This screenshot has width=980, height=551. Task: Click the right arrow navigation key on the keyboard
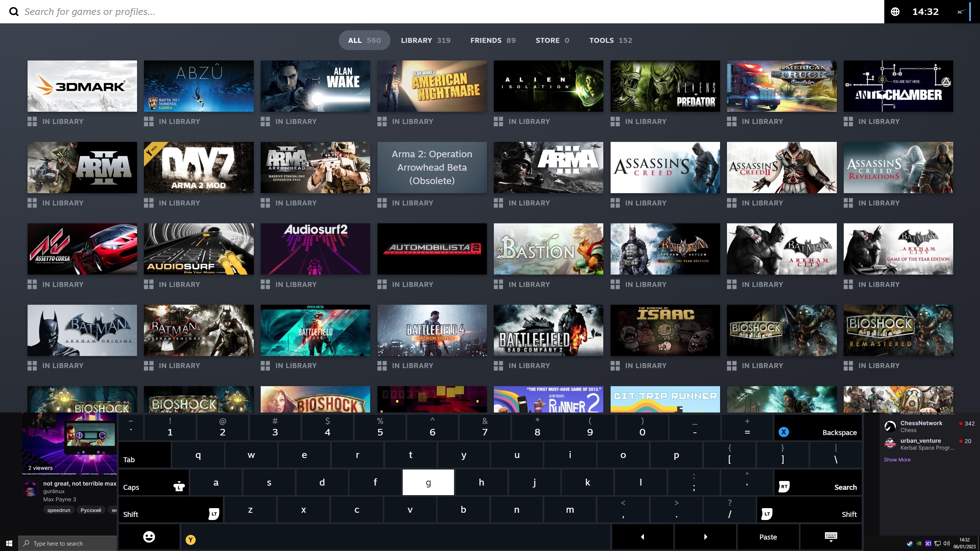[x=705, y=537]
